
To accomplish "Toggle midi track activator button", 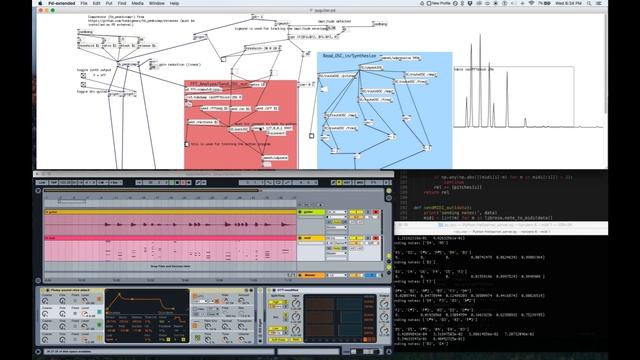I will click(x=356, y=238).
